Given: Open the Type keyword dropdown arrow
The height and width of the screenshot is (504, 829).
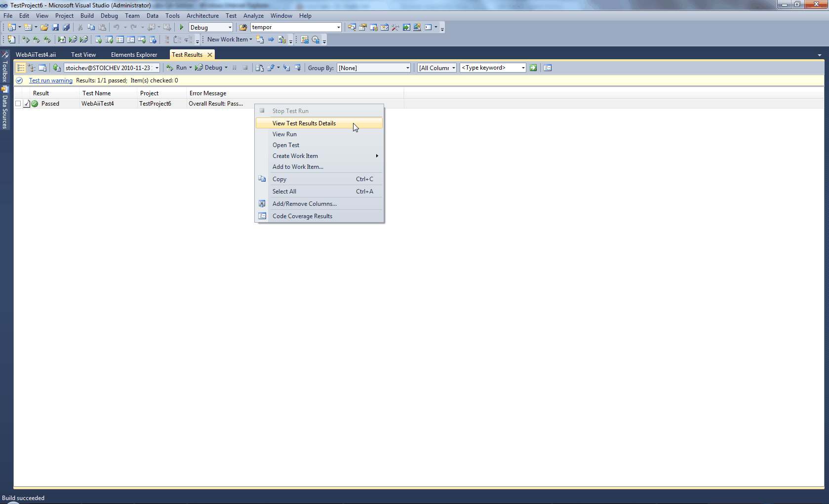Looking at the screenshot, I should (x=523, y=68).
